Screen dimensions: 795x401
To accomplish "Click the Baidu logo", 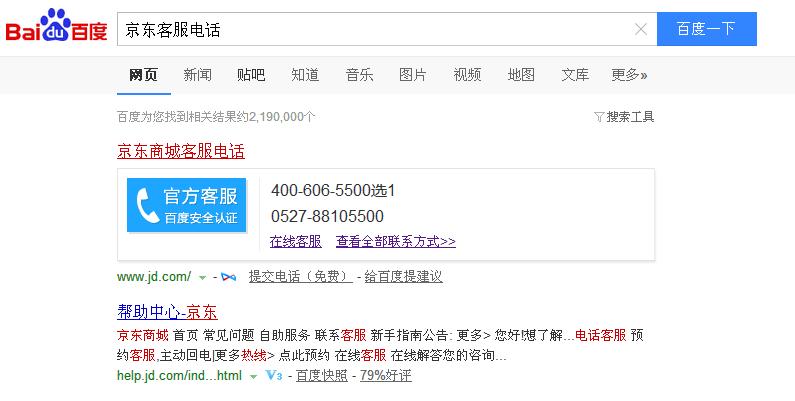I will click(x=56, y=29).
